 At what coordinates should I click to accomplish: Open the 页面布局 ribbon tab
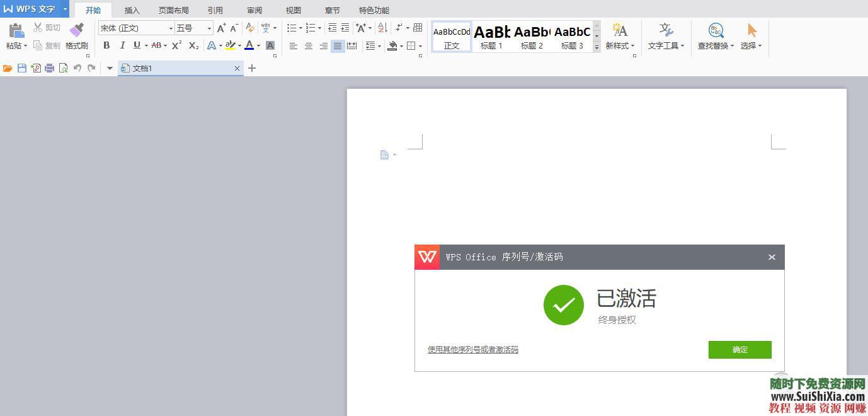point(174,9)
